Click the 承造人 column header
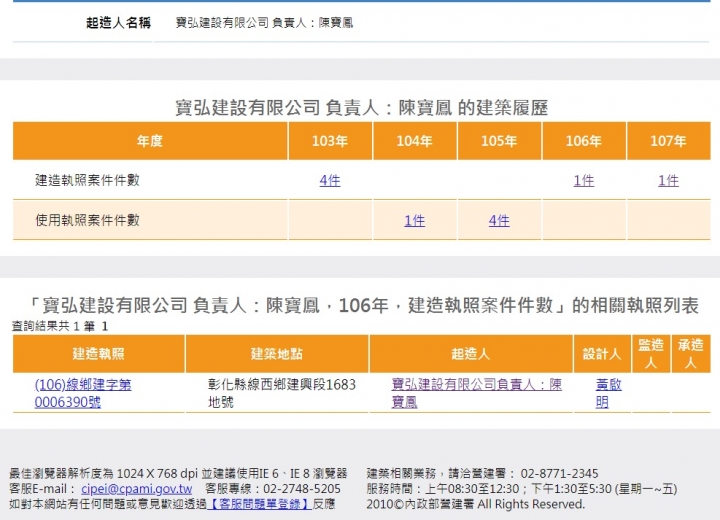 pyautogui.click(x=691, y=354)
